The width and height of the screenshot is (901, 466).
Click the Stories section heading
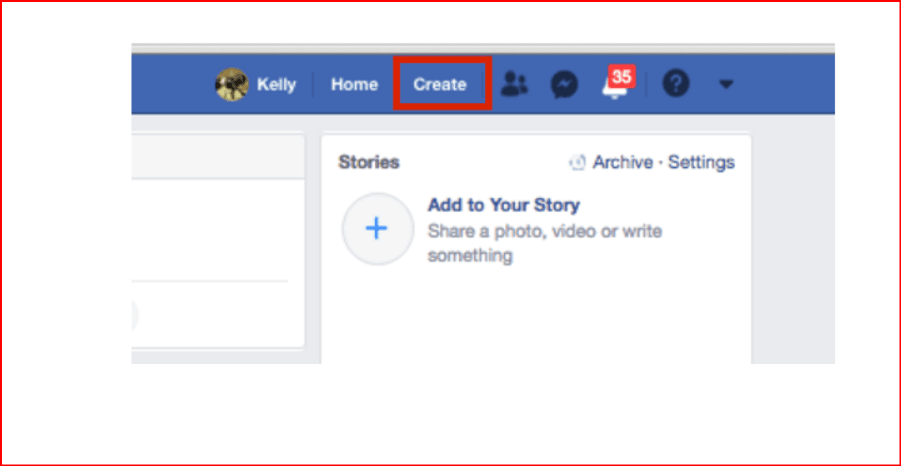(369, 162)
